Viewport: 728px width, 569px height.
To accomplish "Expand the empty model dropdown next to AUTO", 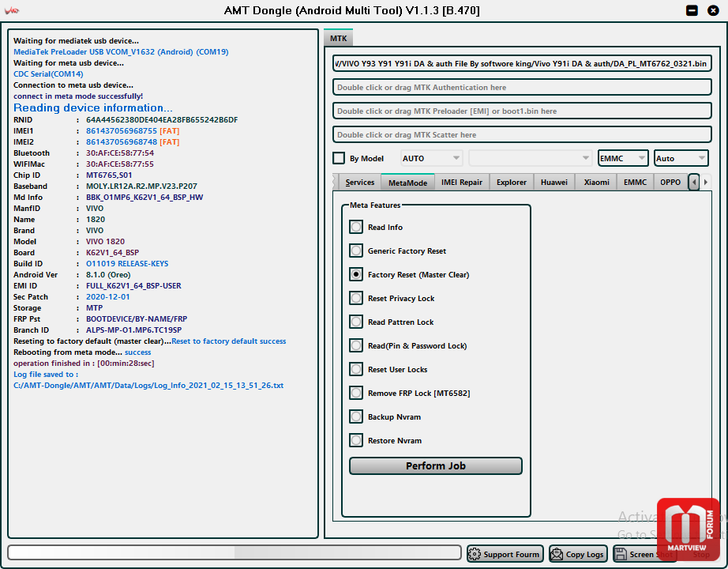I will coord(530,158).
